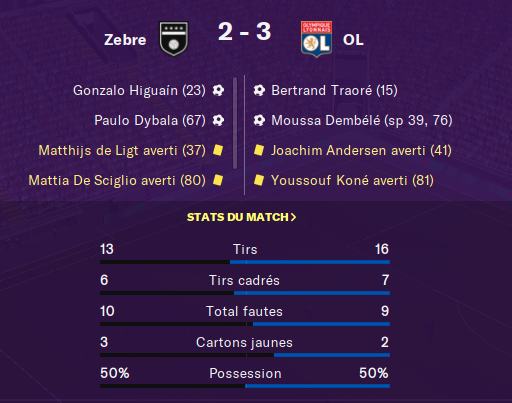Select the OL team name
512x403 pixels.
coord(353,40)
